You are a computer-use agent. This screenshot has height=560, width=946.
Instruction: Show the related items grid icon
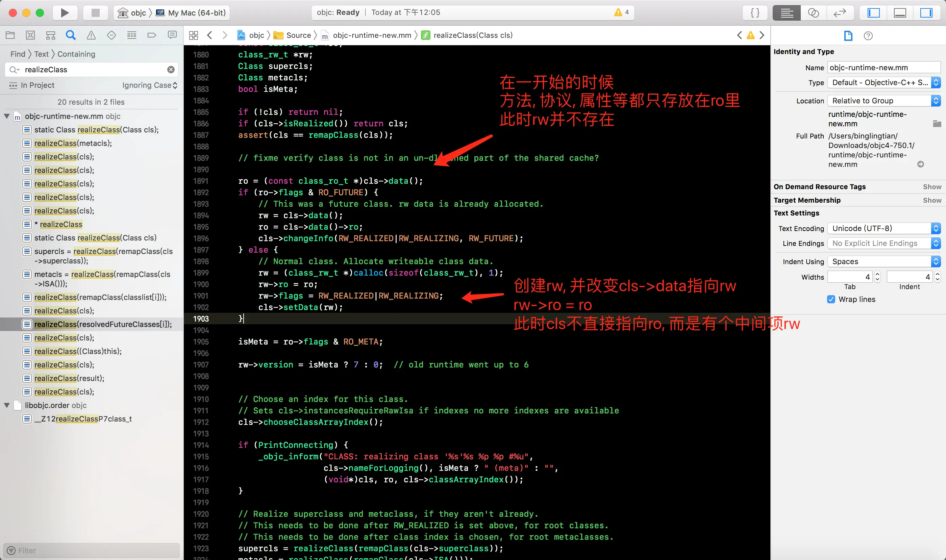[194, 35]
